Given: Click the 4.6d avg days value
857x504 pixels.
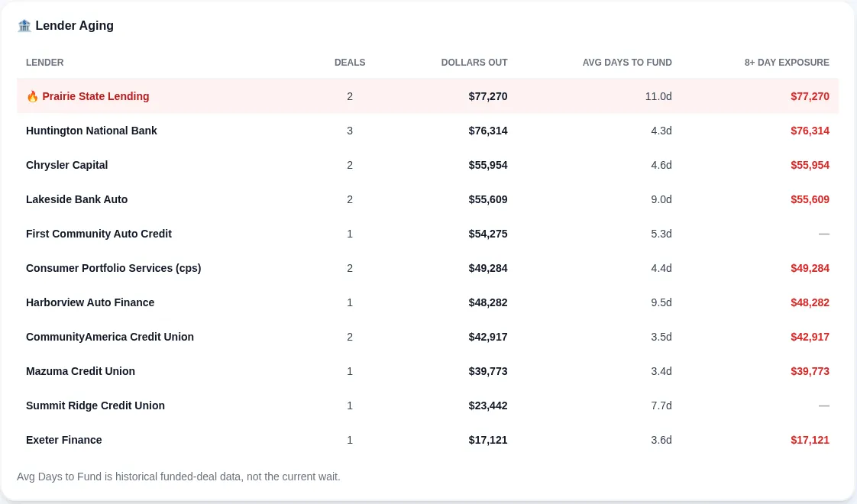Looking at the screenshot, I should tap(661, 165).
